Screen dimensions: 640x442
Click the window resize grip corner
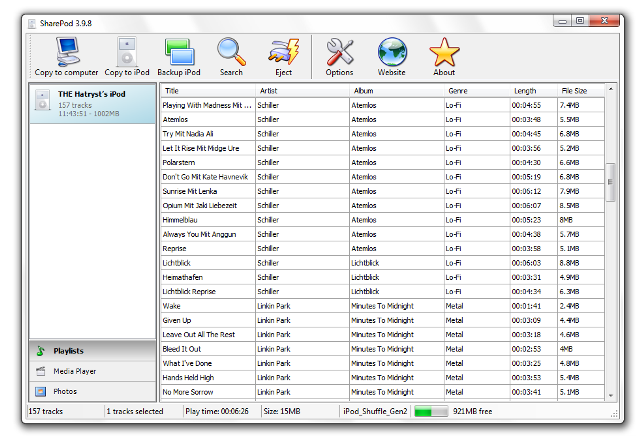pyautogui.click(x=614, y=414)
